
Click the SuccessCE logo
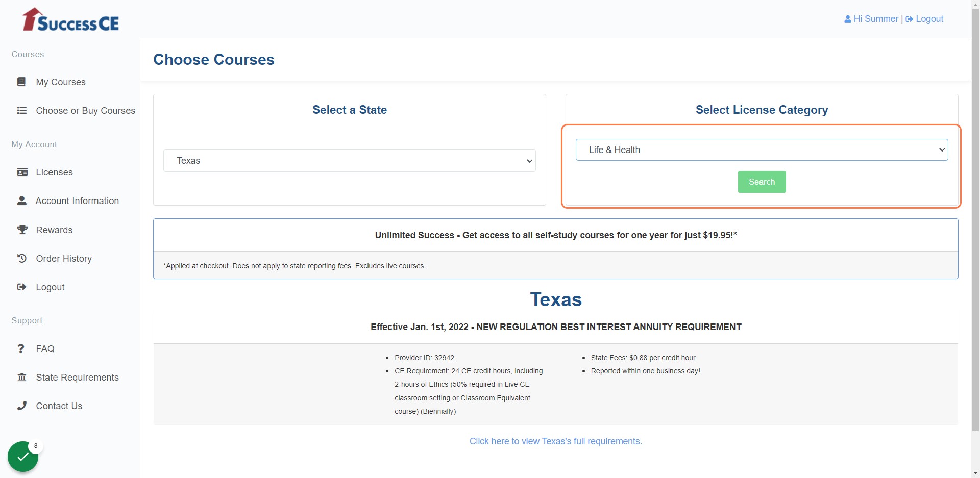(x=70, y=19)
